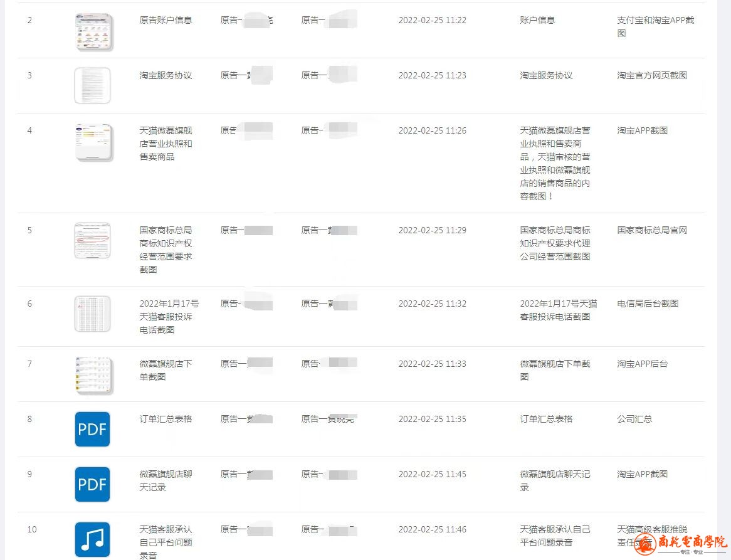Image resolution: width=731 pixels, height=560 pixels.
Task: Open the PDF icon for 微磊旗舰店聊天记录
Action: pos(92,485)
